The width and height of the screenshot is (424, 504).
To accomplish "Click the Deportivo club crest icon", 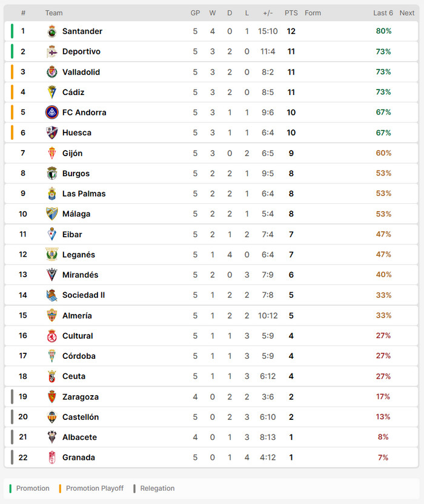I will tap(51, 52).
